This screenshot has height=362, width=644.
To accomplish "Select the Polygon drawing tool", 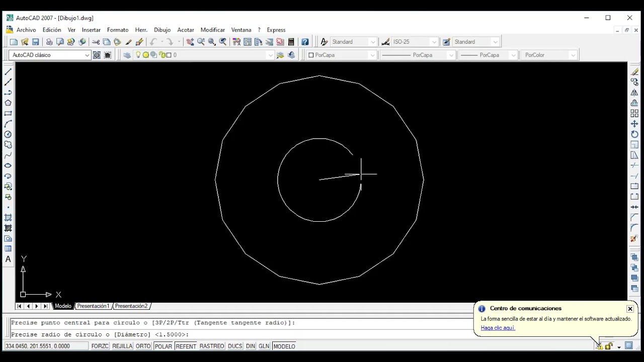I will coord(8,103).
